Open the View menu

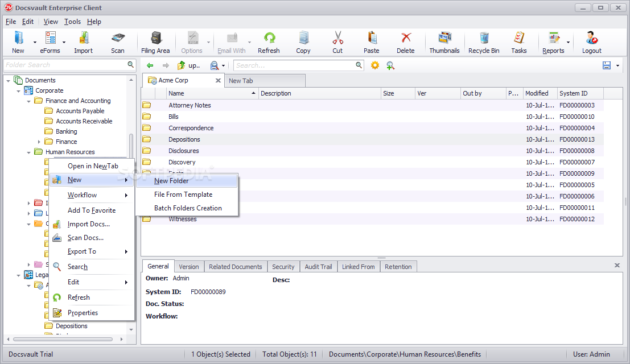pos(51,22)
